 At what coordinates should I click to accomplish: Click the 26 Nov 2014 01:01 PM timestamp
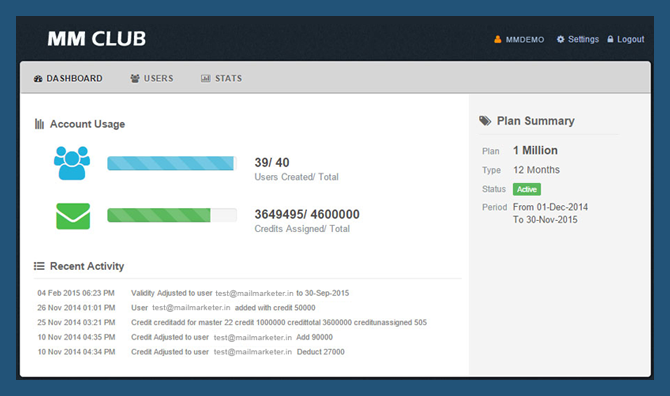(76, 308)
